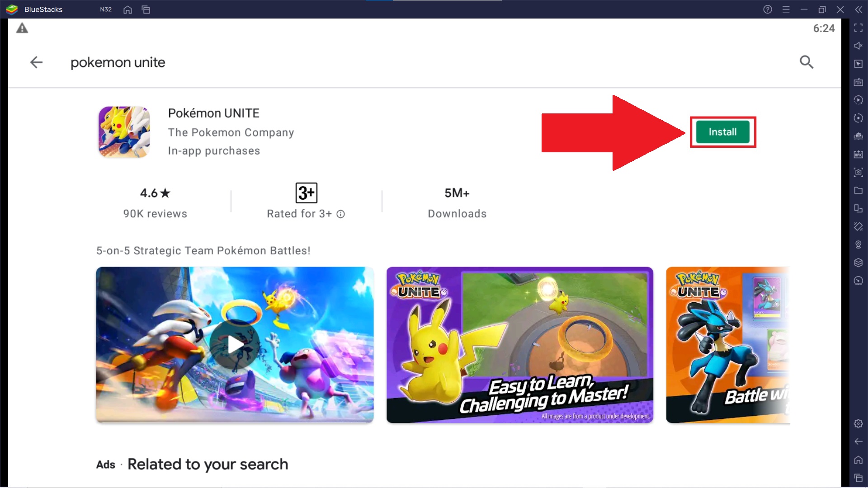
Task: Open the Media Manager folder icon
Action: pos(858,190)
